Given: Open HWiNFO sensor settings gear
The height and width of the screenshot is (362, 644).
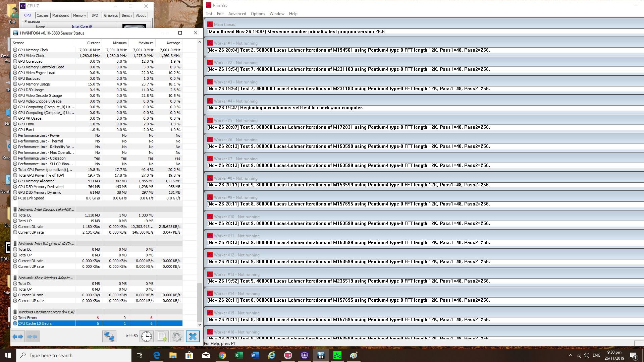Looking at the screenshot, I should pos(177,336).
